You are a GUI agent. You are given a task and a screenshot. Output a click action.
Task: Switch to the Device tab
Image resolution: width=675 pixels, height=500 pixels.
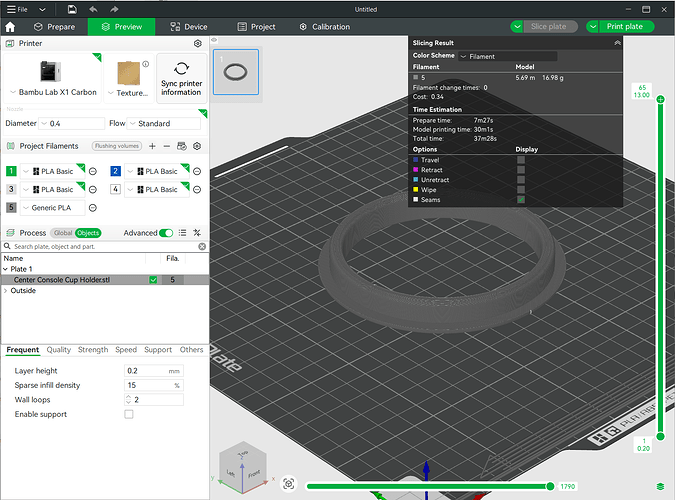click(x=189, y=27)
